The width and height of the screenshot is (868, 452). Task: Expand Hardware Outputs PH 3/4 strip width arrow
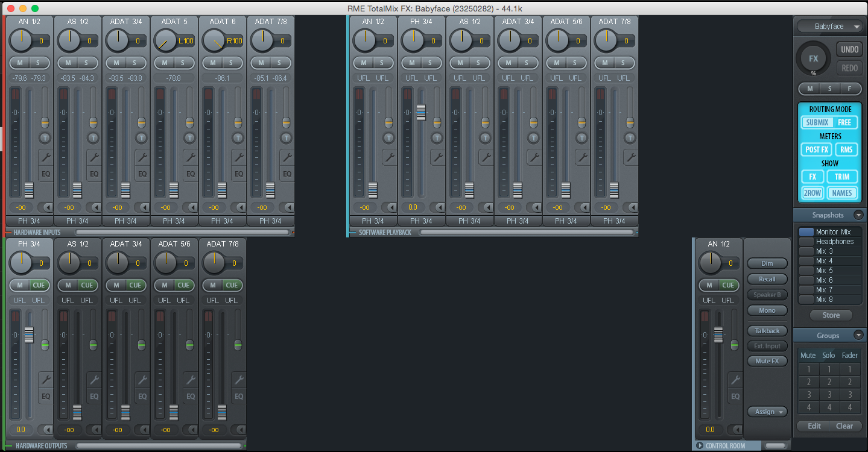[46, 430]
